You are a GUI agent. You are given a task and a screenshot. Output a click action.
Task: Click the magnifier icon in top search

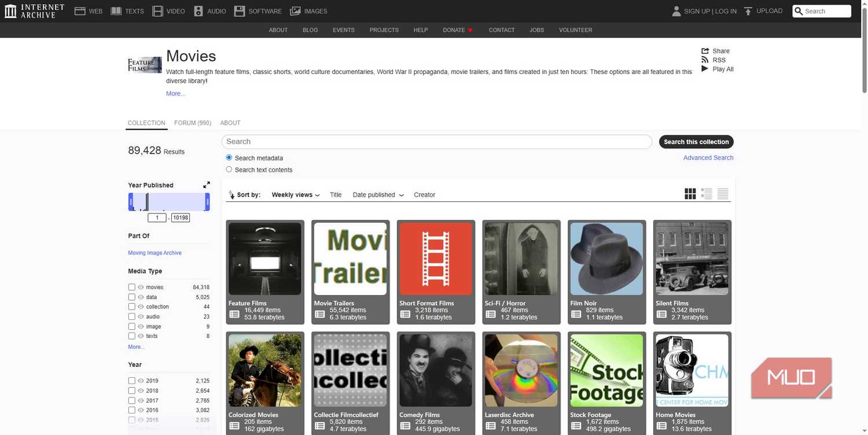coord(799,11)
